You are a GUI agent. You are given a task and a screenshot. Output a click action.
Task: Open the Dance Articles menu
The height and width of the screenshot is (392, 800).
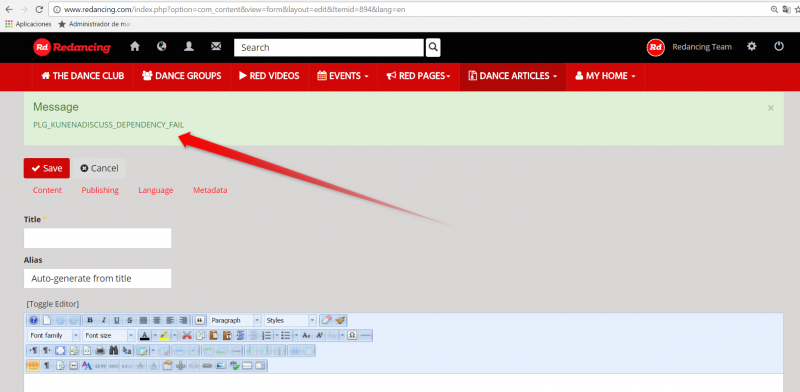pyautogui.click(x=513, y=76)
